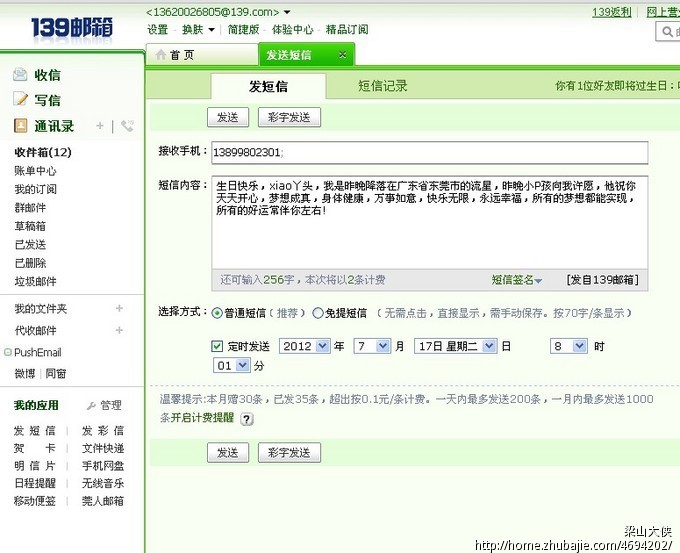The image size is (680, 553).
Task: Switch to the 短信记录 sub-tab
Action: [x=382, y=86]
